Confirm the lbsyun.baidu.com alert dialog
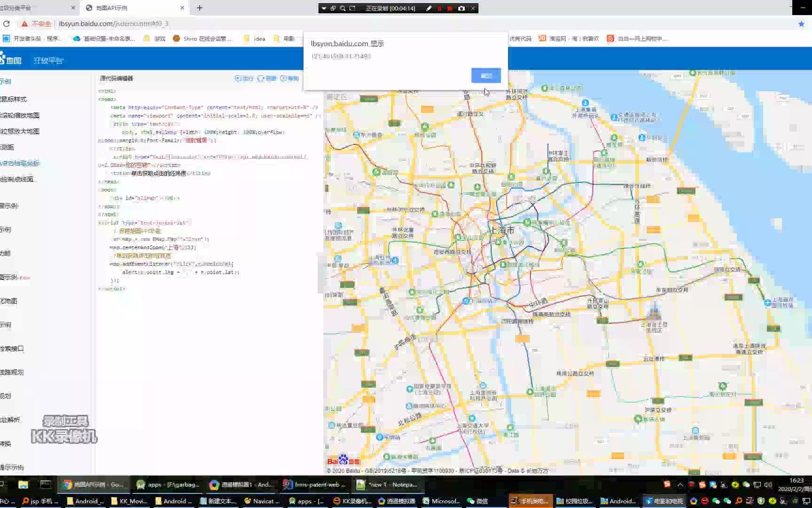Image resolution: width=812 pixels, height=508 pixels. tap(486, 76)
